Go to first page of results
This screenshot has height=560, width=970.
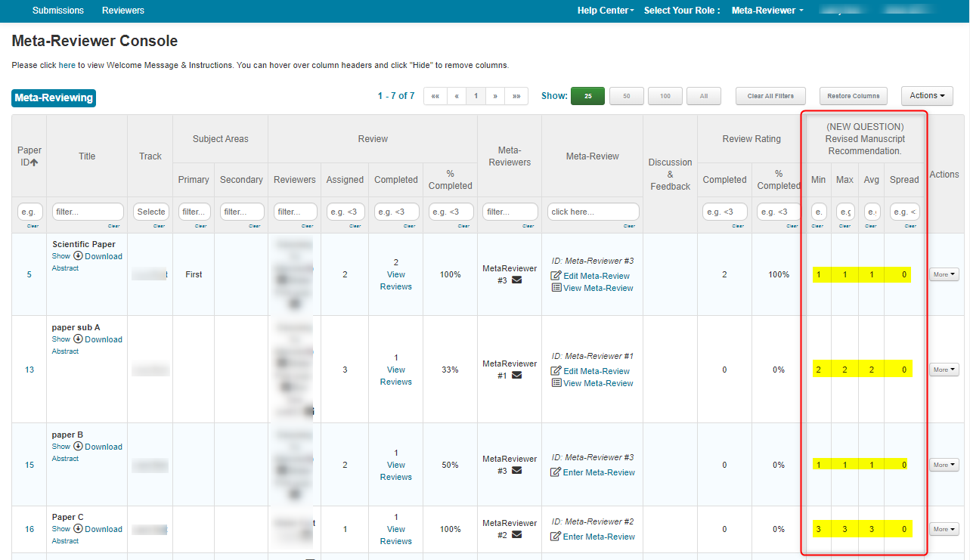tap(435, 96)
